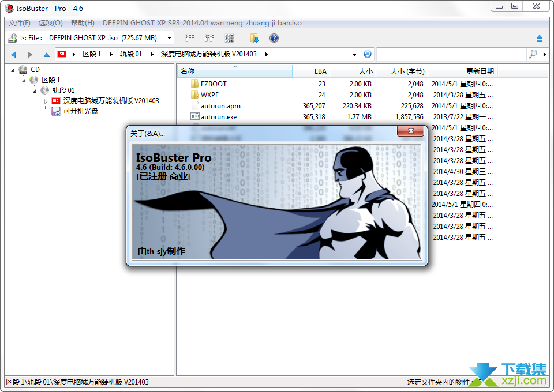Click the 可开机光盘 bootable disc icon
Viewport: 554px width, 392px height.
(56, 111)
